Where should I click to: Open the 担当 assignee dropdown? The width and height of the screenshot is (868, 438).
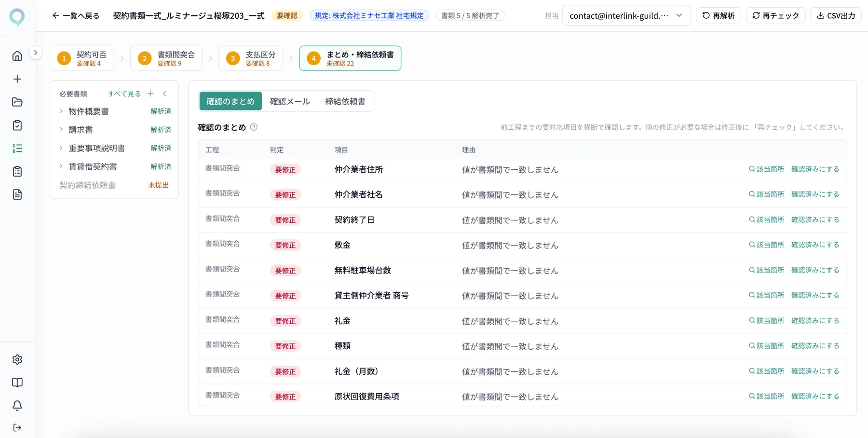[x=626, y=15]
